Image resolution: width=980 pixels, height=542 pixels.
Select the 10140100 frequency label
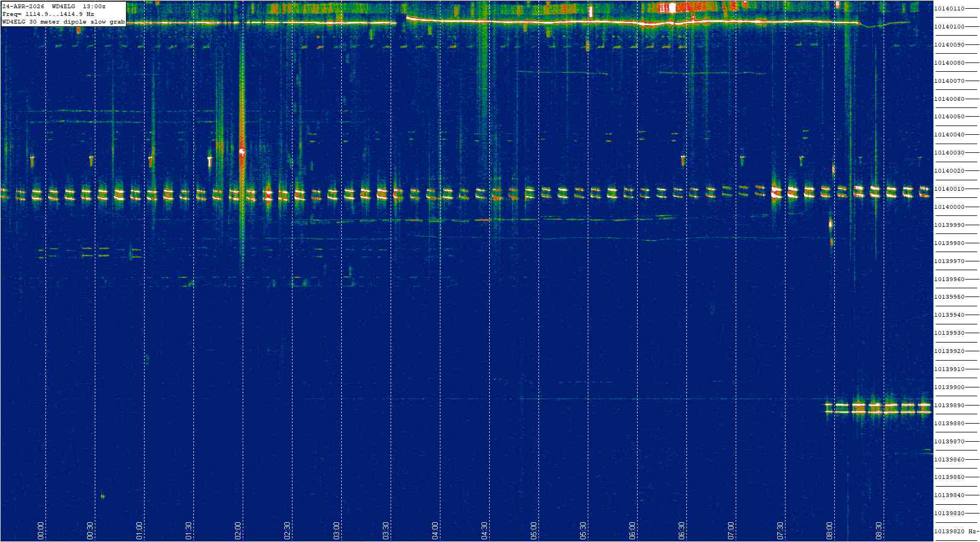[x=949, y=27]
